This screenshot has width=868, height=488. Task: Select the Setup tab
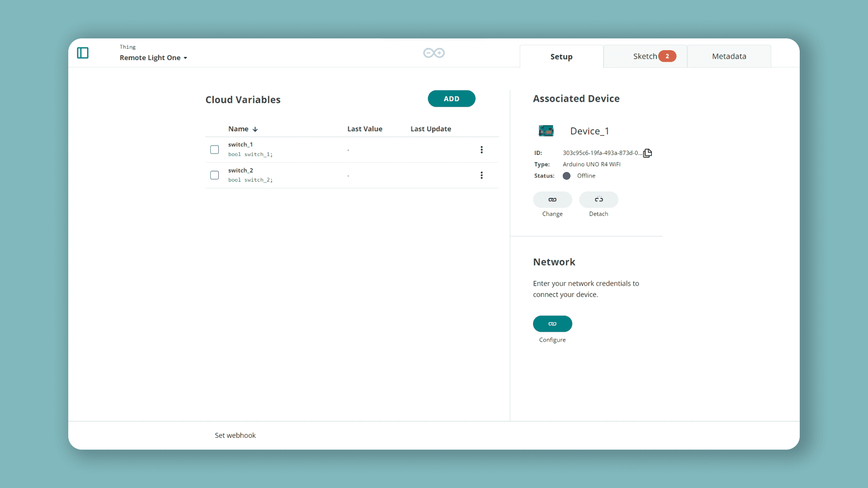(x=561, y=57)
